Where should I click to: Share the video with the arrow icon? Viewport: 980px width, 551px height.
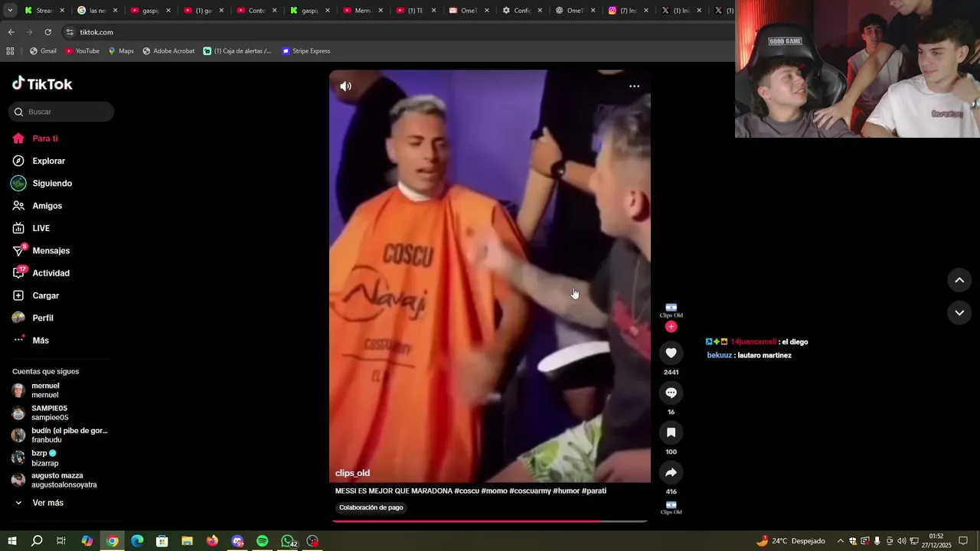[x=671, y=472]
